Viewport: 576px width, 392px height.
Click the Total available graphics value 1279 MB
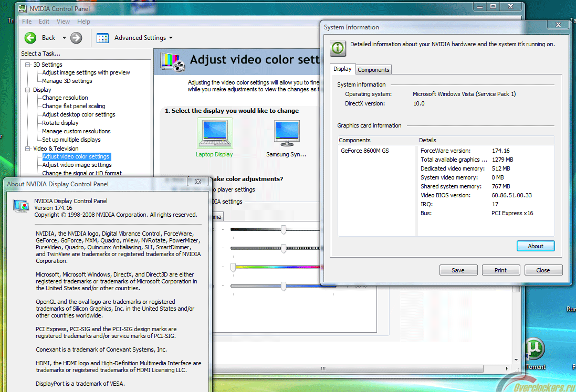tap(502, 160)
